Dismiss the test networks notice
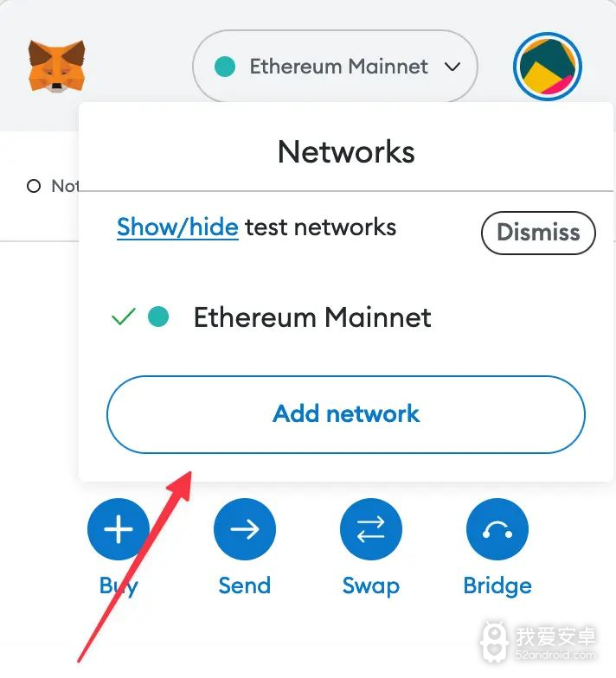 coord(538,233)
